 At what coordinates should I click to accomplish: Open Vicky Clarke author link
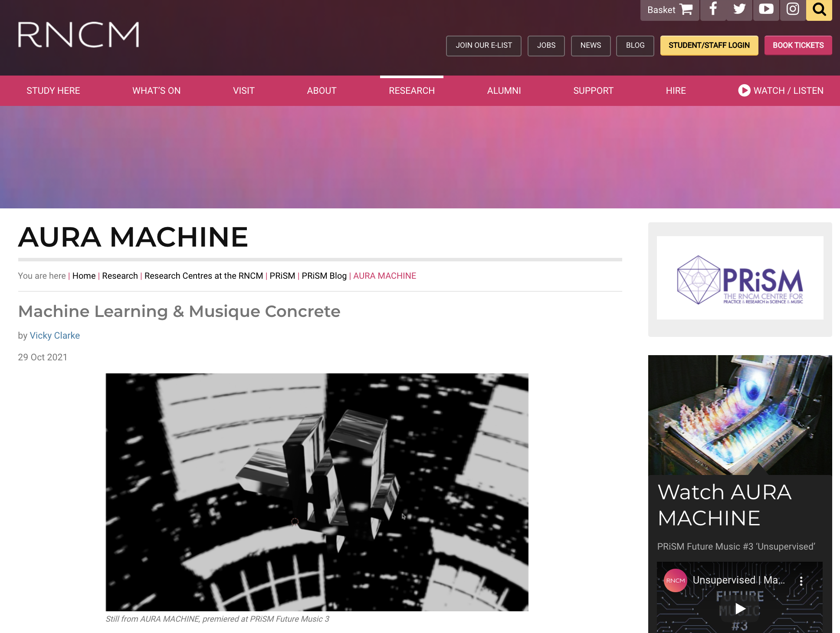coord(55,336)
